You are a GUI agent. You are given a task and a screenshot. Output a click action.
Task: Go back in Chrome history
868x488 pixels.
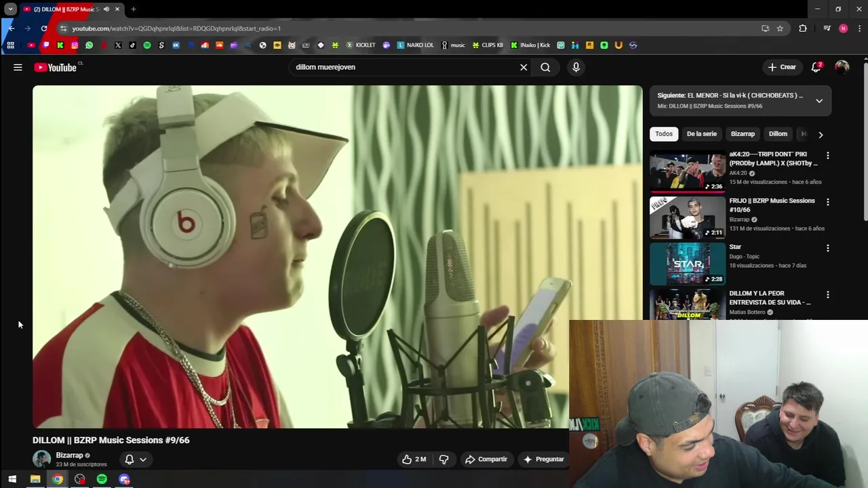11,28
